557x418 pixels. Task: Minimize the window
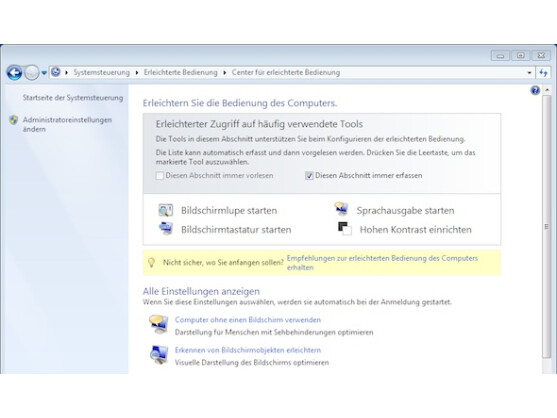[500, 55]
